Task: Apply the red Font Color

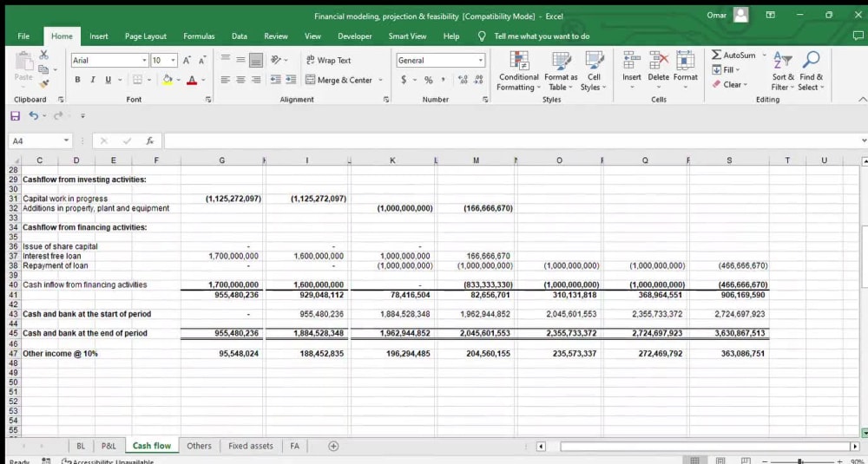Action: pos(192,80)
